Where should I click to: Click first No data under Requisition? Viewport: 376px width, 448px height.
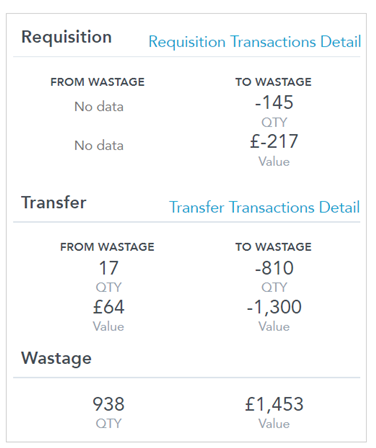pyautogui.click(x=99, y=107)
